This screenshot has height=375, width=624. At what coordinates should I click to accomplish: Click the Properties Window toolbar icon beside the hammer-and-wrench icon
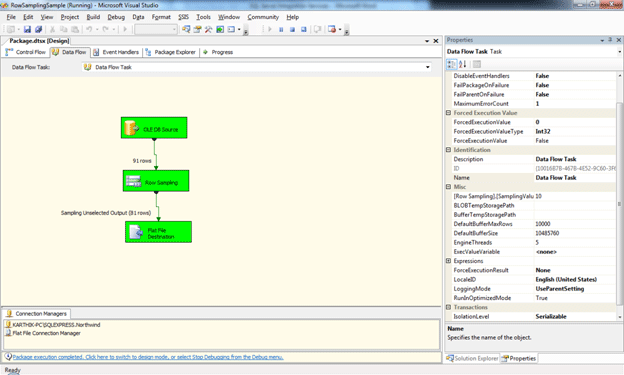point(197,29)
